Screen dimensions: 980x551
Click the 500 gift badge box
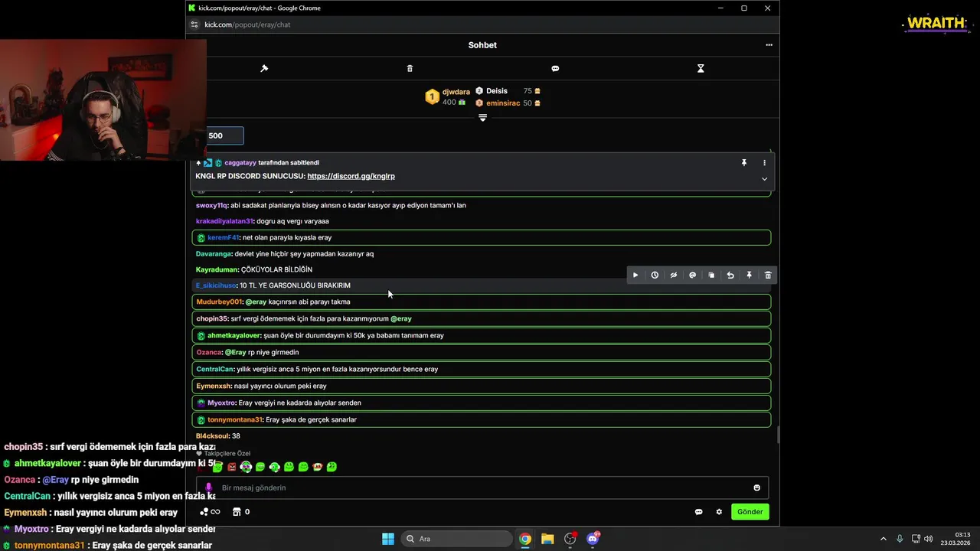coord(225,135)
